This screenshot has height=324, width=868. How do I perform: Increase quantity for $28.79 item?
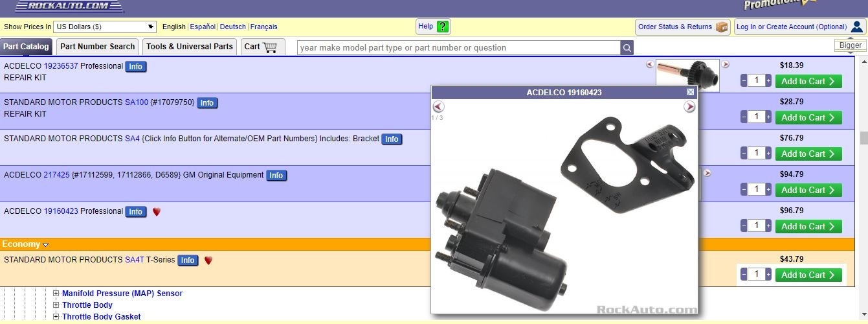click(x=768, y=117)
